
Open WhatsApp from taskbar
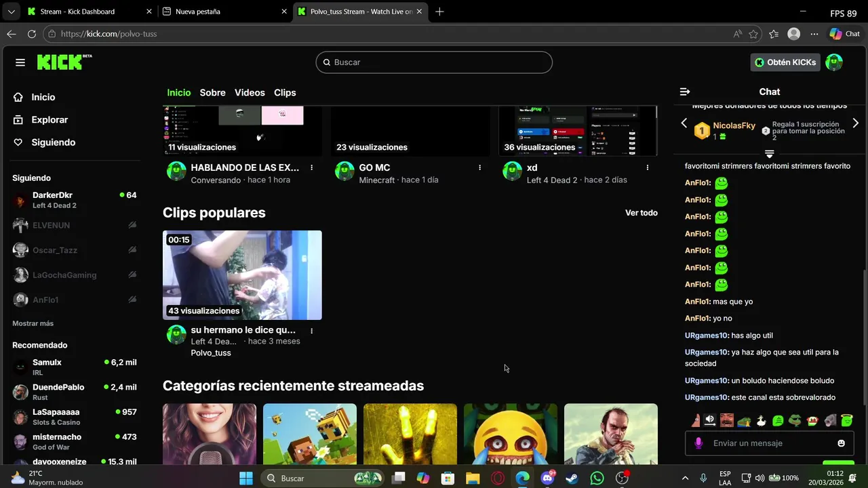[x=597, y=479]
